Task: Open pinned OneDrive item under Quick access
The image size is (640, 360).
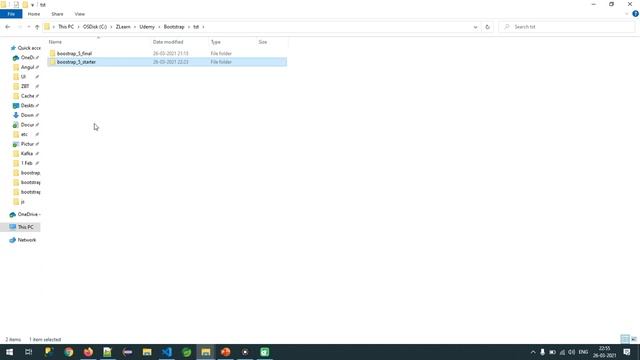Action: 25,58
